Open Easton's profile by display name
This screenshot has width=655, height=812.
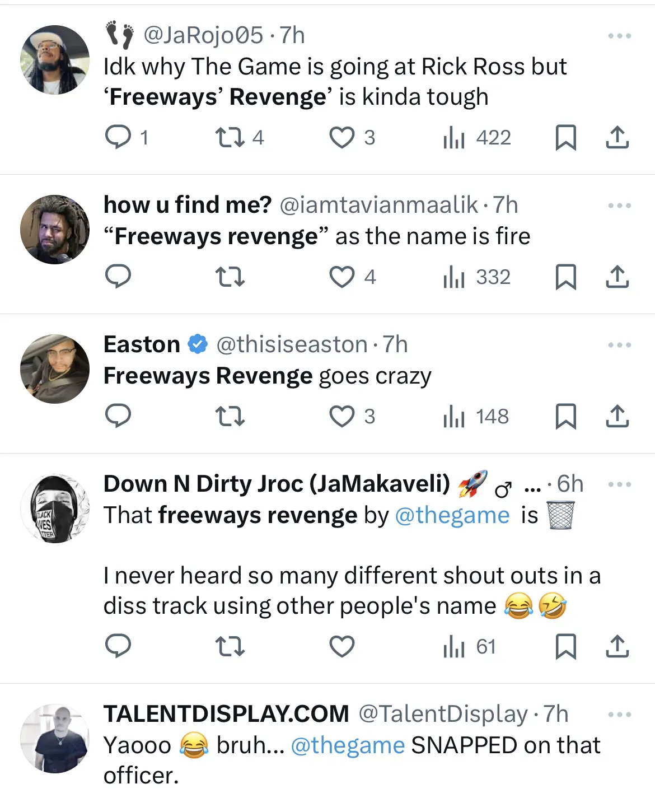pyautogui.click(x=142, y=344)
